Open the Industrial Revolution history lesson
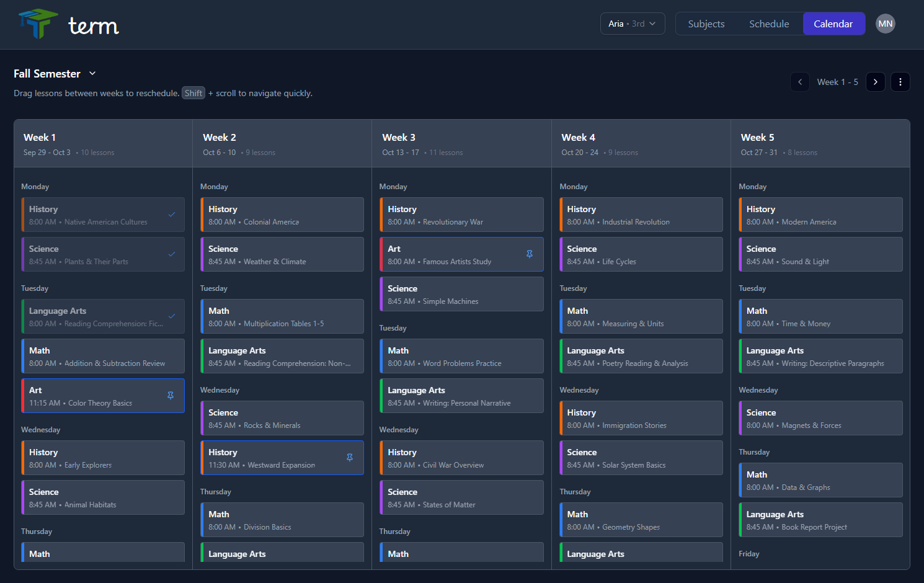The height and width of the screenshot is (583, 924). tap(641, 215)
